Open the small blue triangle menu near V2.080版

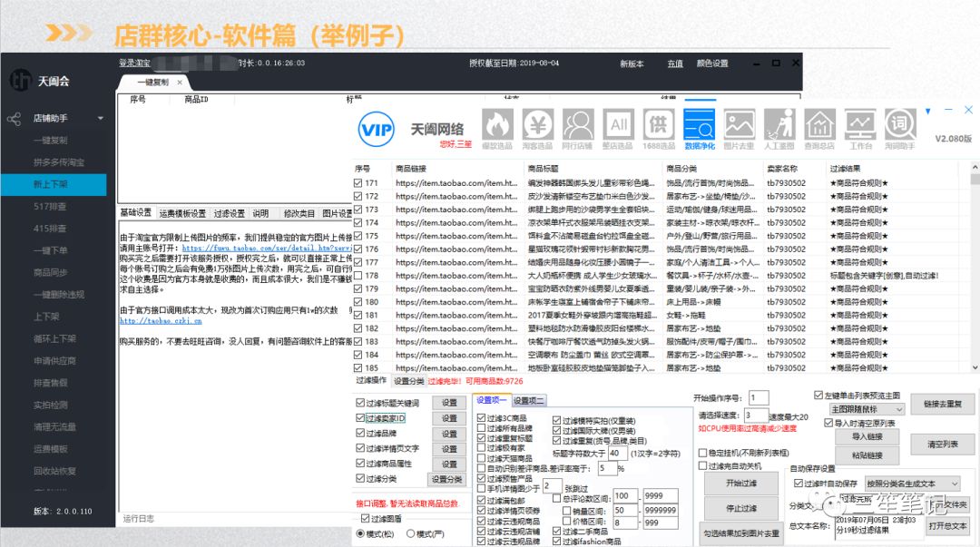(x=928, y=112)
